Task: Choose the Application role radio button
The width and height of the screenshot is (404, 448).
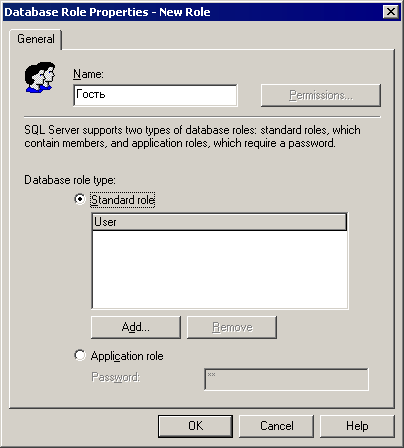Action: 80,355
